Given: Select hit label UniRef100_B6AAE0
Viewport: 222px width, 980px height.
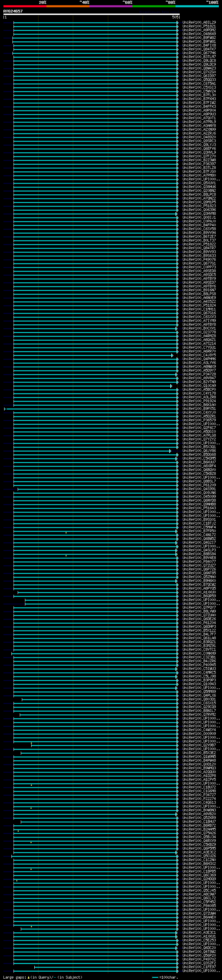Looking at the screenshot, I should point(199,918).
